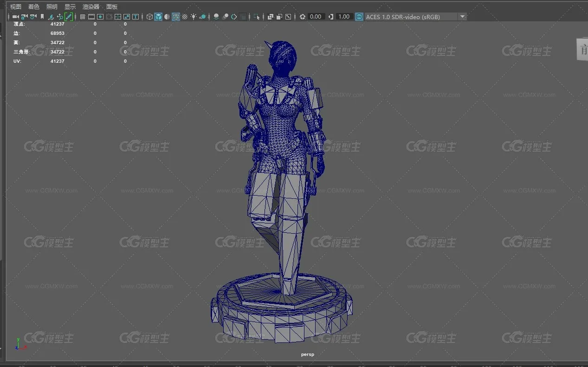Open the 视图 menu
Viewport: 588px width, 367px height.
[16, 7]
